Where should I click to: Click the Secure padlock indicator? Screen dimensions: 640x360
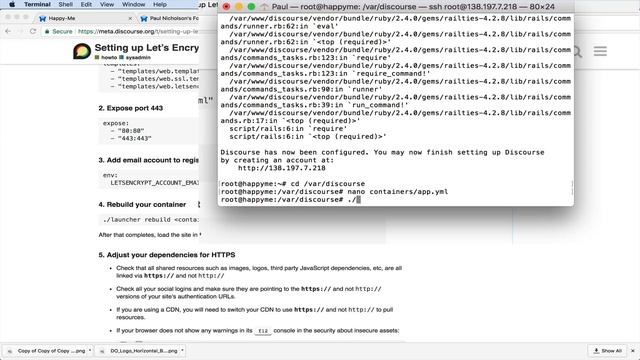(58, 31)
